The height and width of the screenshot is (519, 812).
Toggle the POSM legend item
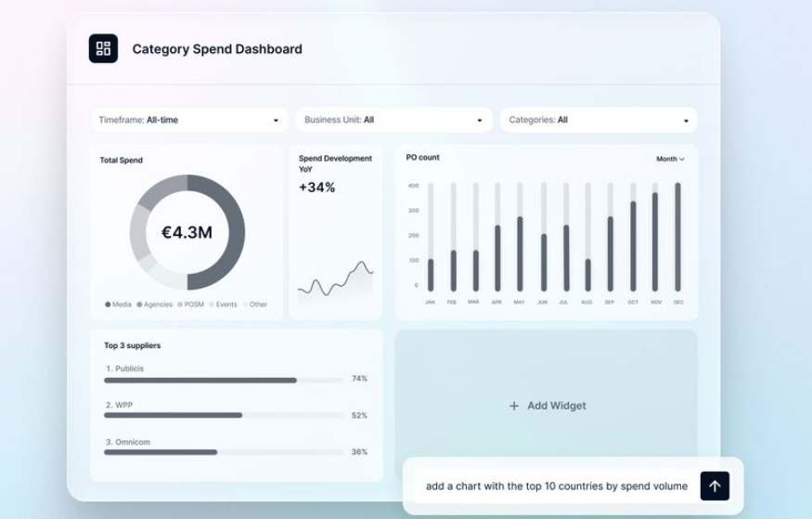(x=191, y=305)
